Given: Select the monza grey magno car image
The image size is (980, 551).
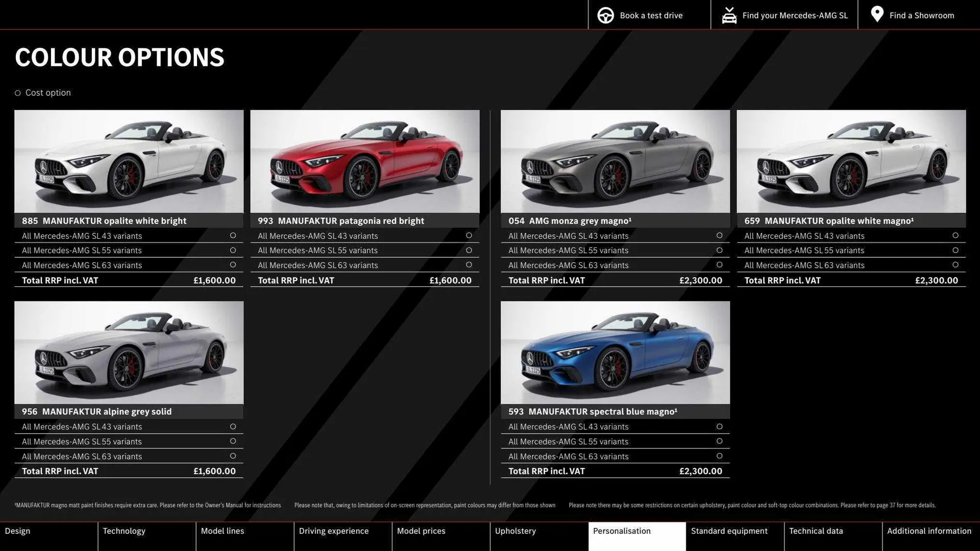Looking at the screenshot, I should click(x=615, y=161).
